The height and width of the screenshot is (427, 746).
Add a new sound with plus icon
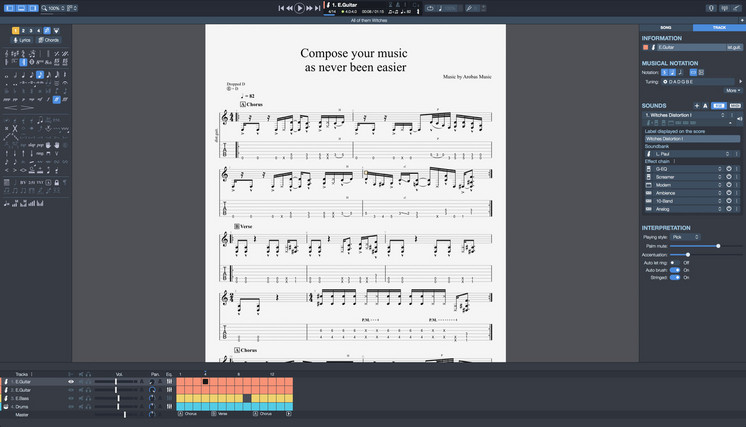[x=697, y=104]
